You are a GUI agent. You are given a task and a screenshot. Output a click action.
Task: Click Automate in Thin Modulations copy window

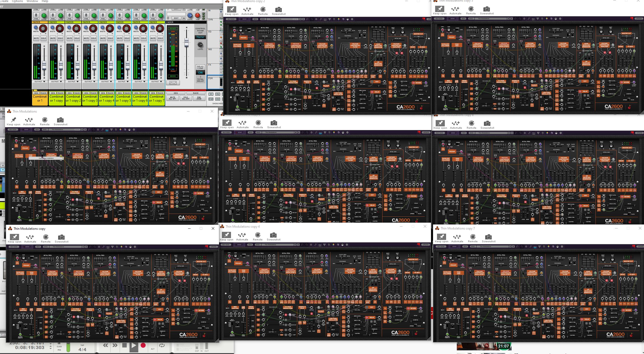(x=30, y=238)
